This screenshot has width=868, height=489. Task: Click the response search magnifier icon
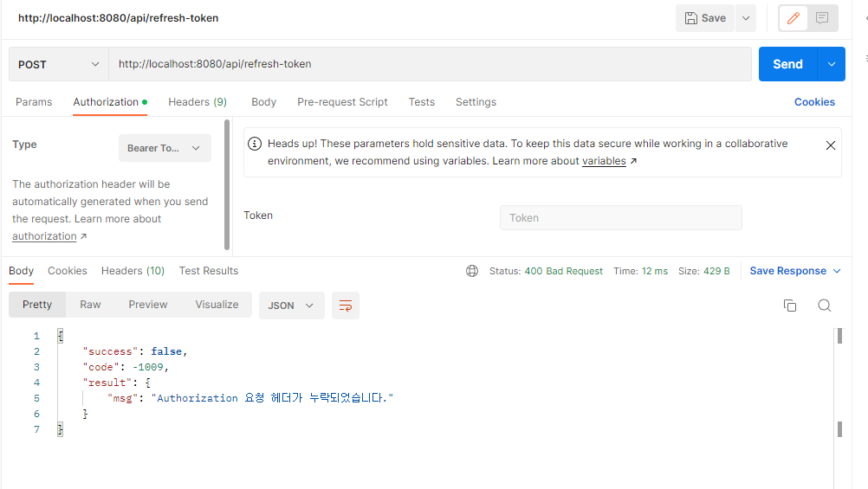pos(825,306)
